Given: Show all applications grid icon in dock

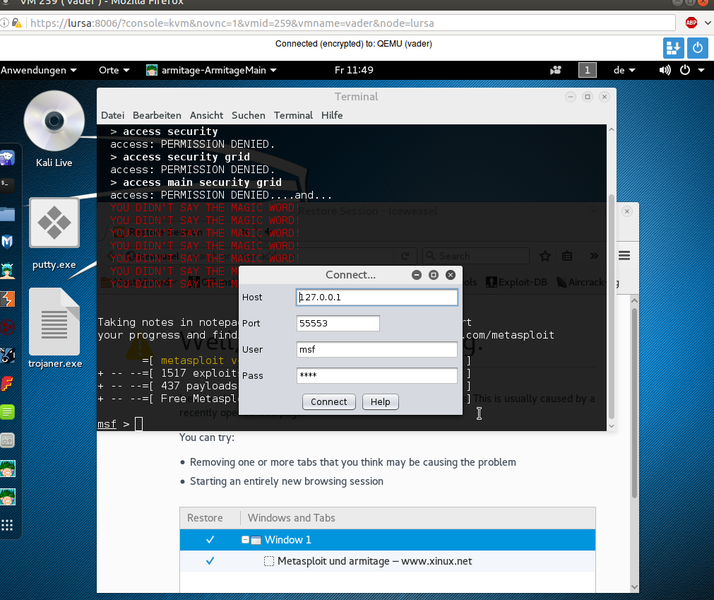Looking at the screenshot, I should click(x=7, y=525).
